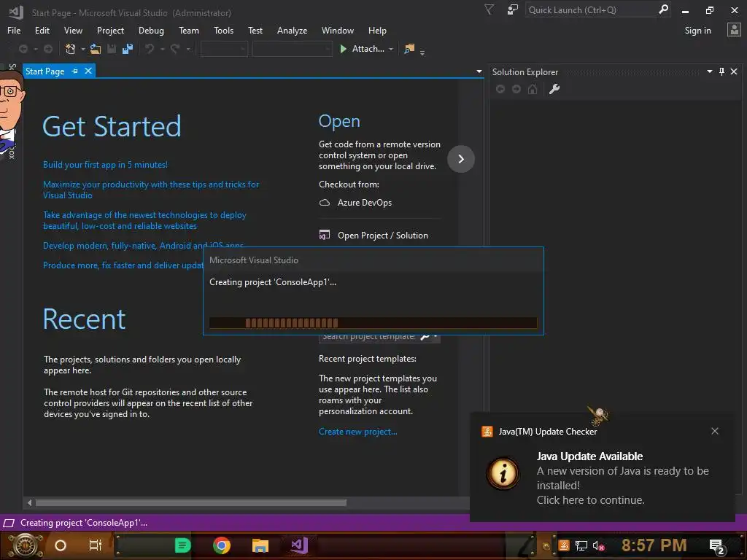Click the green Spotify-like taskbar app icon
Screen dimensions: 747x560
182,545
